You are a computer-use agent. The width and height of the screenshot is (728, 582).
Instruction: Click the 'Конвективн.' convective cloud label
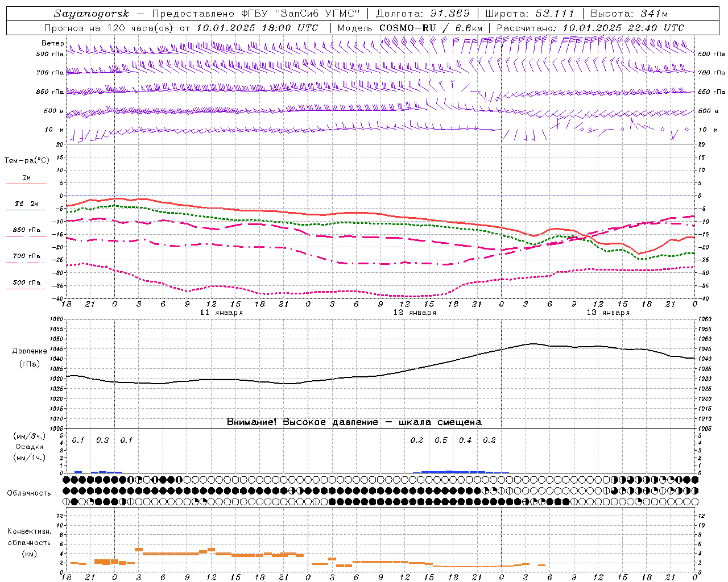(29, 531)
